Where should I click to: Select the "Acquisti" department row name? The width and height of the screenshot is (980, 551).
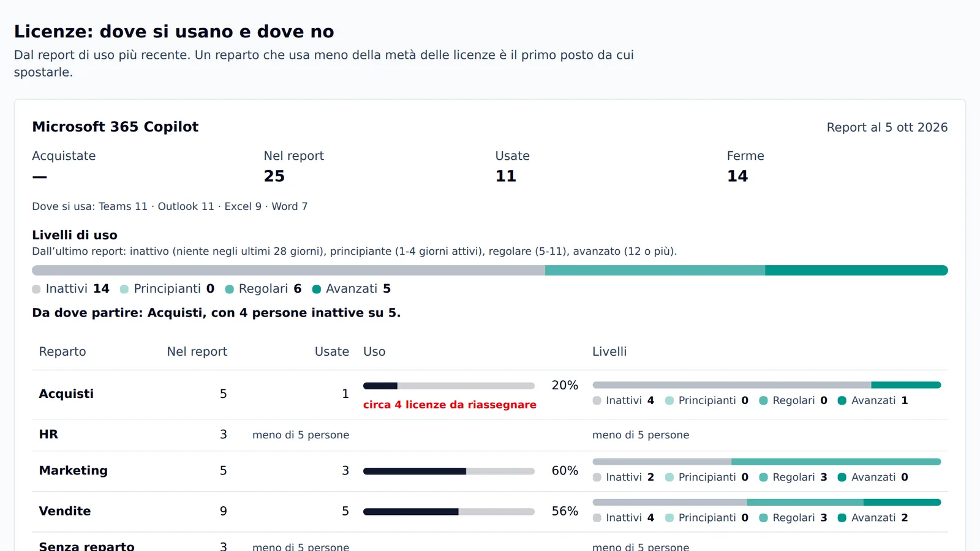point(66,394)
